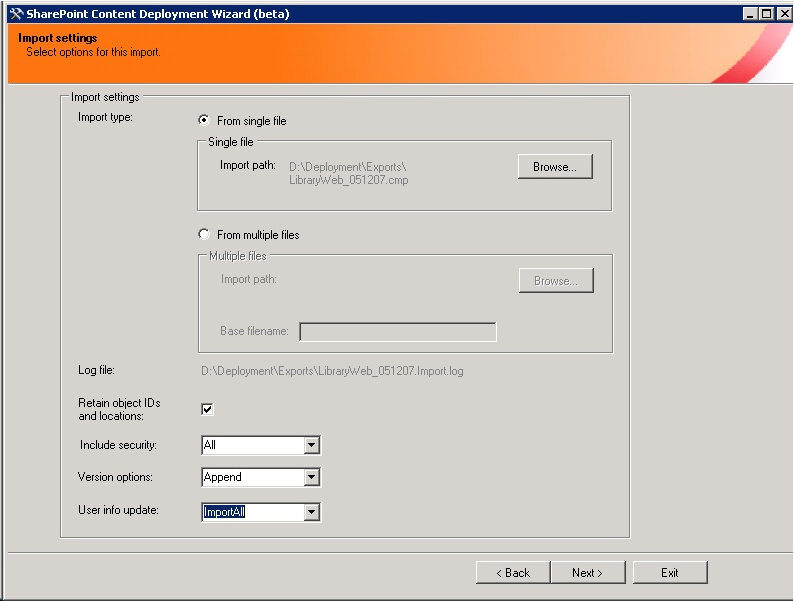Image resolution: width=794 pixels, height=601 pixels.
Task: Open the User info update dropdown
Action: click(x=312, y=512)
